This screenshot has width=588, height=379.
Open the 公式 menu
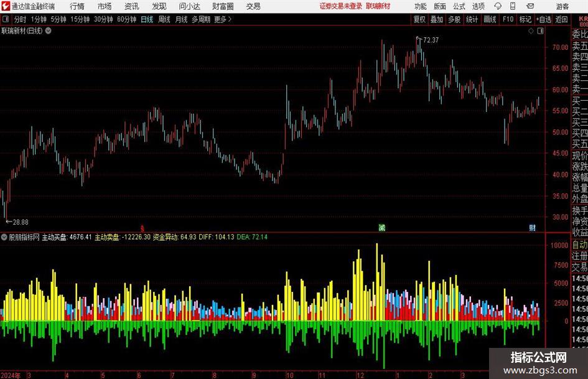[x=459, y=6]
